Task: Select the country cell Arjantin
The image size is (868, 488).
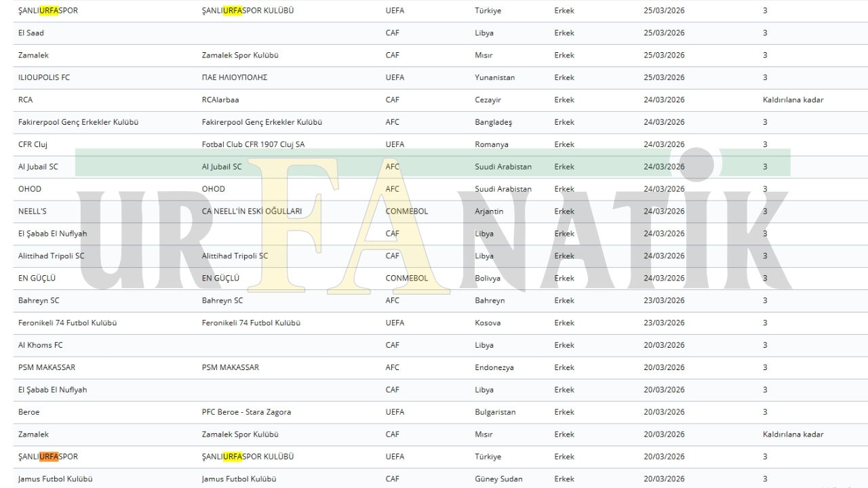Action: [x=490, y=211]
